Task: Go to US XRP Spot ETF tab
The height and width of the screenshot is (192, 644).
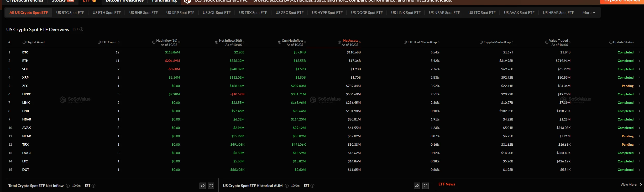Action: pyautogui.click(x=180, y=13)
